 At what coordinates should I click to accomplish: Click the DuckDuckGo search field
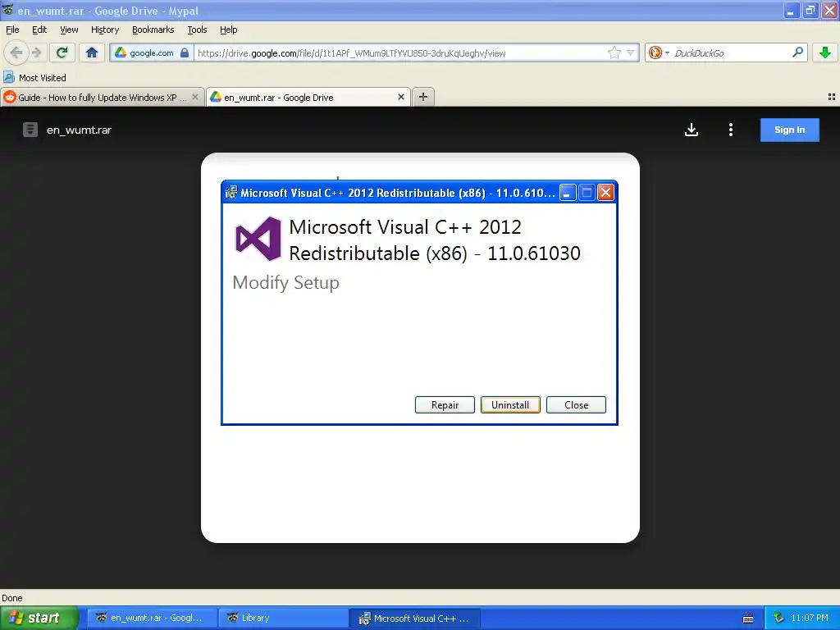coord(731,52)
